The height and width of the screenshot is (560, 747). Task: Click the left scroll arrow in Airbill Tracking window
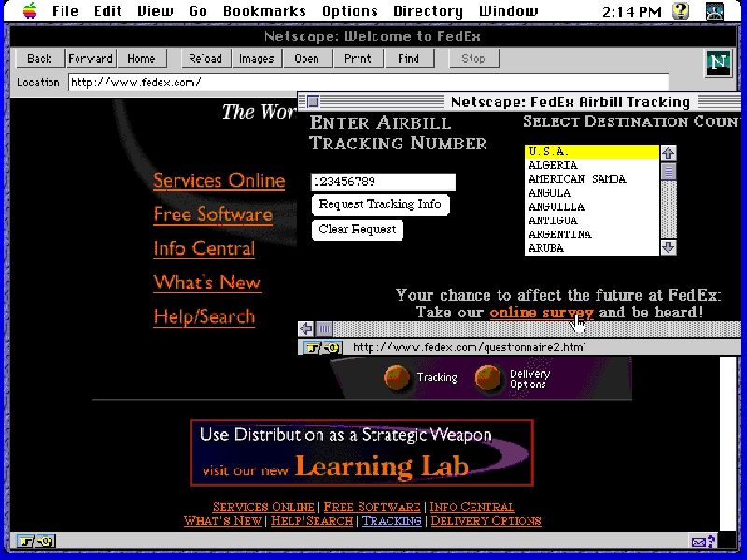pos(306,329)
